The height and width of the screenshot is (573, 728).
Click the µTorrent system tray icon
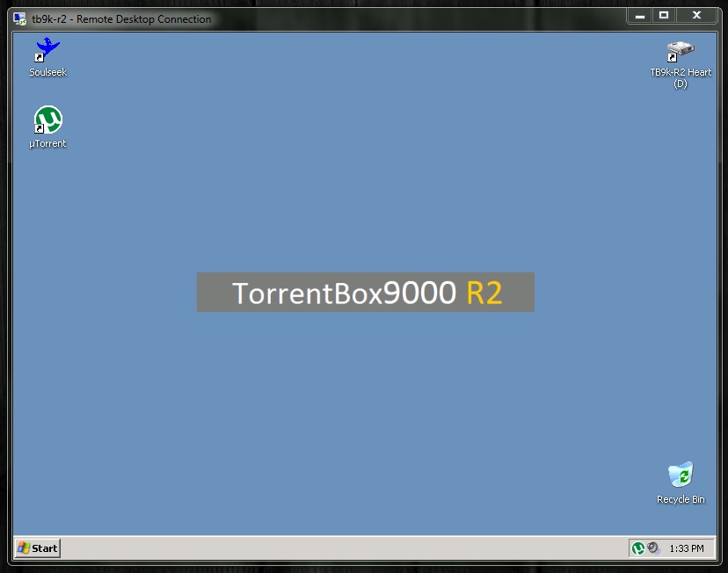pos(638,548)
